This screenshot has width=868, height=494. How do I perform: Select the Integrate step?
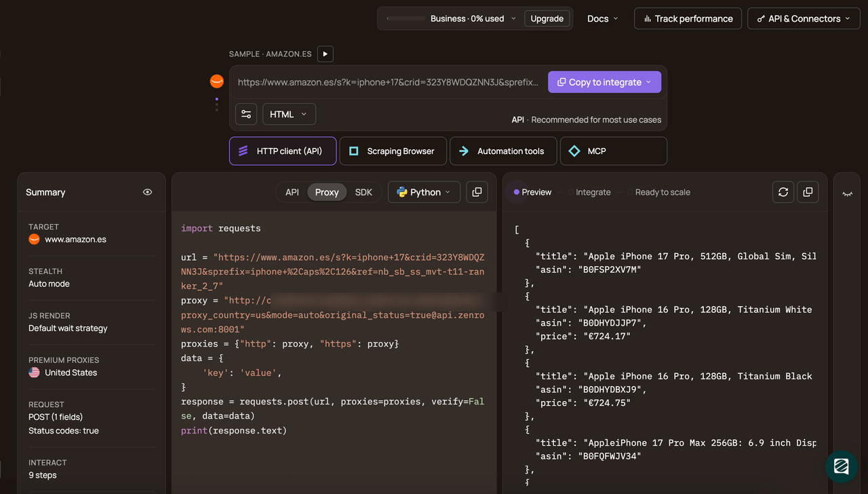click(x=589, y=192)
